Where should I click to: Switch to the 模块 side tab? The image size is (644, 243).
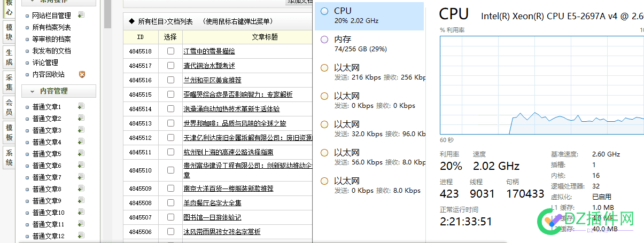click(9, 33)
